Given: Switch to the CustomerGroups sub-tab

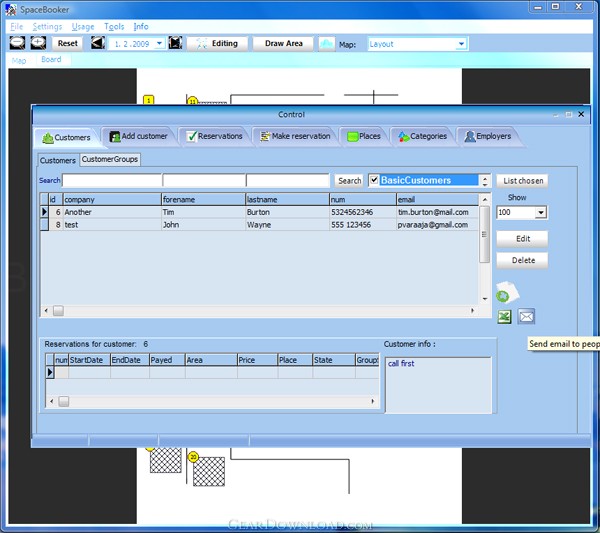Looking at the screenshot, I should point(110,159).
